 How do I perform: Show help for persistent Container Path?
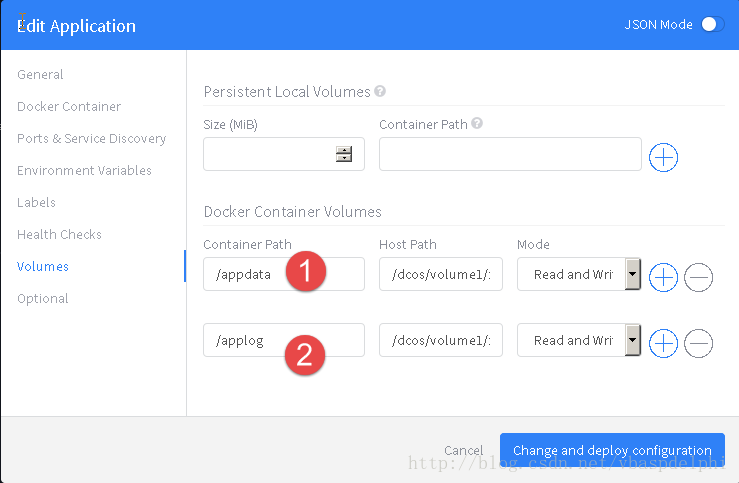(x=477, y=123)
